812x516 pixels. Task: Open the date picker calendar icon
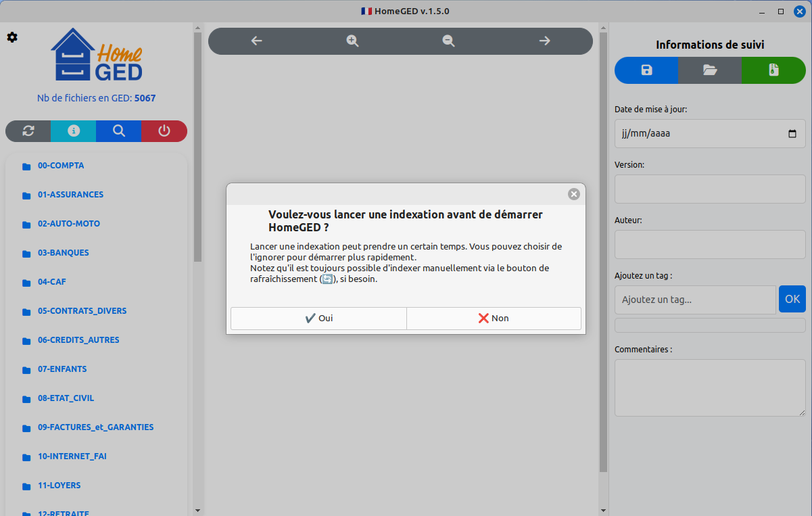tap(792, 134)
